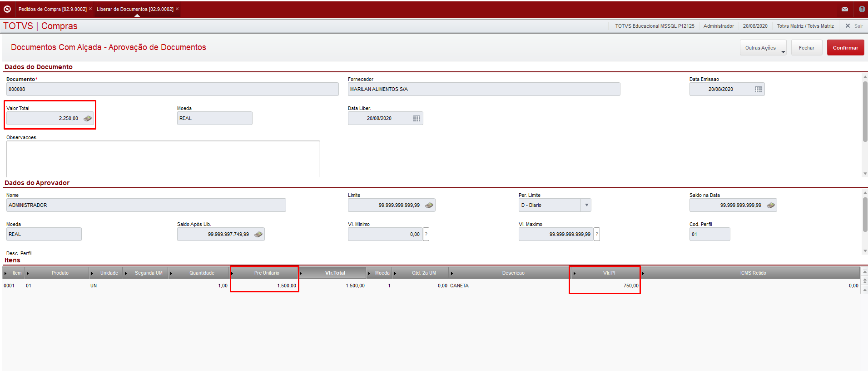
Task: Click the Fornecedor field
Action: [x=484, y=89]
